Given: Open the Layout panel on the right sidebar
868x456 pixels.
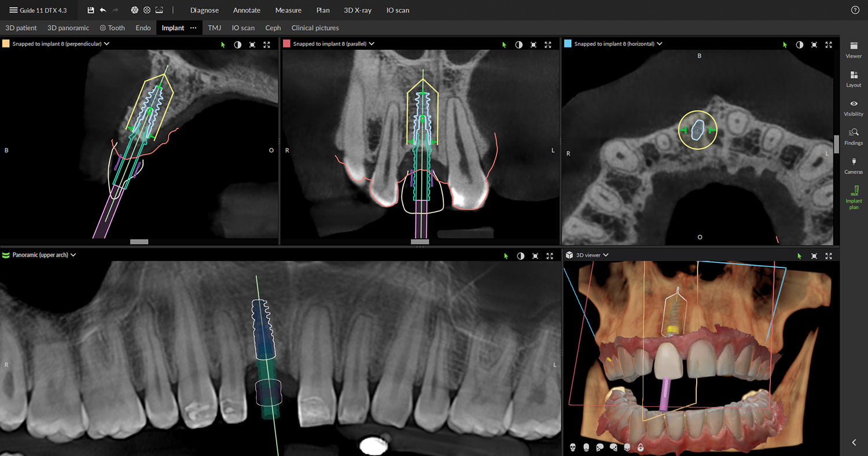Looking at the screenshot, I should [x=853, y=79].
